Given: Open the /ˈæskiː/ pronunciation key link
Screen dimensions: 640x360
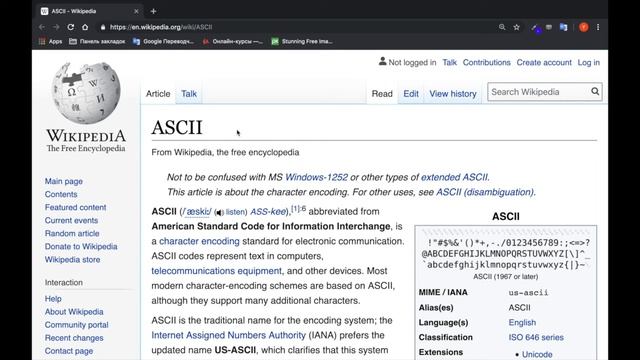Looking at the screenshot, I should click(x=197, y=212).
